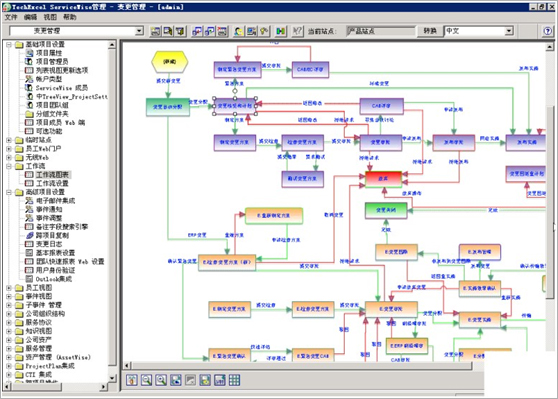This screenshot has height=399, width=558.
Task: Click the user account toolbar icon
Action: pyautogui.click(x=239, y=31)
